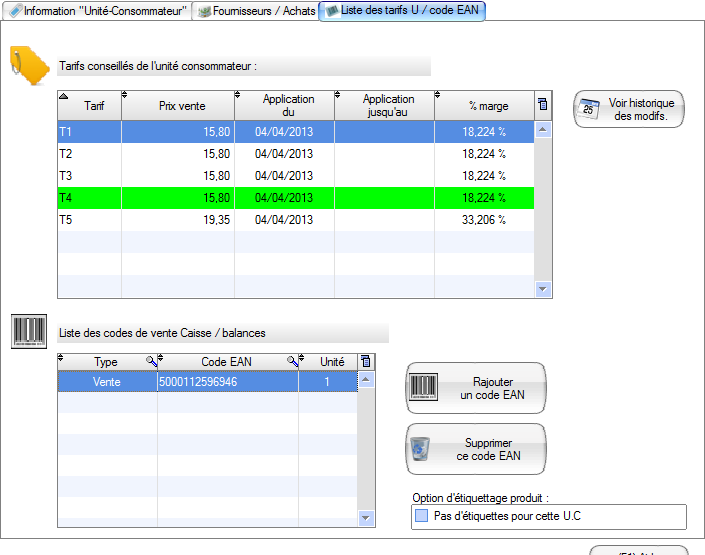Sort by % marge column header
Screen dimensions: 705x555
click(488, 106)
